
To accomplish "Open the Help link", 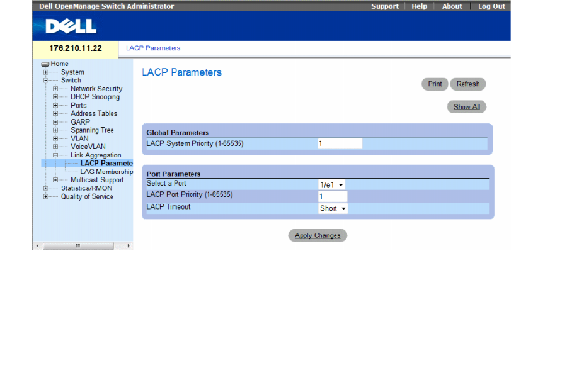I will point(419,6).
